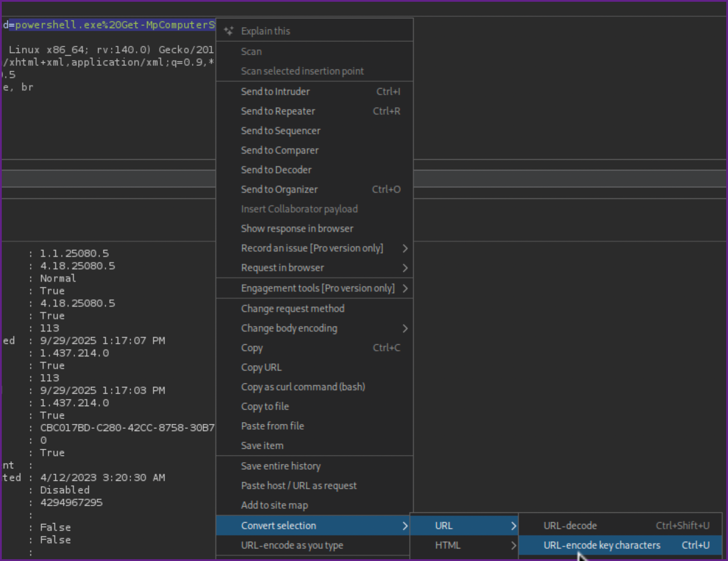This screenshot has width=728, height=561.
Task: Select Copy URL entry
Action: [x=261, y=368]
